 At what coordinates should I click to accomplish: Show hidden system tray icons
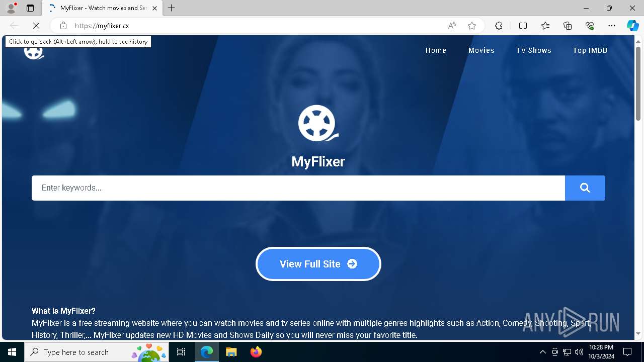click(x=542, y=352)
